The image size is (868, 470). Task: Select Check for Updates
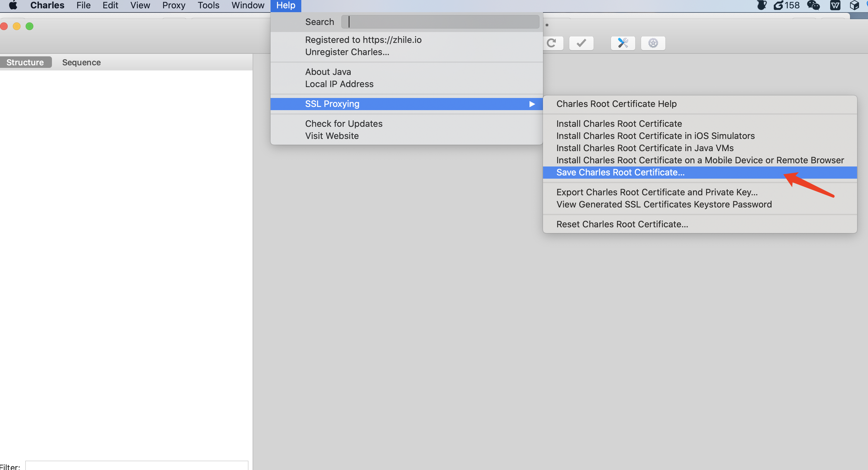343,124
